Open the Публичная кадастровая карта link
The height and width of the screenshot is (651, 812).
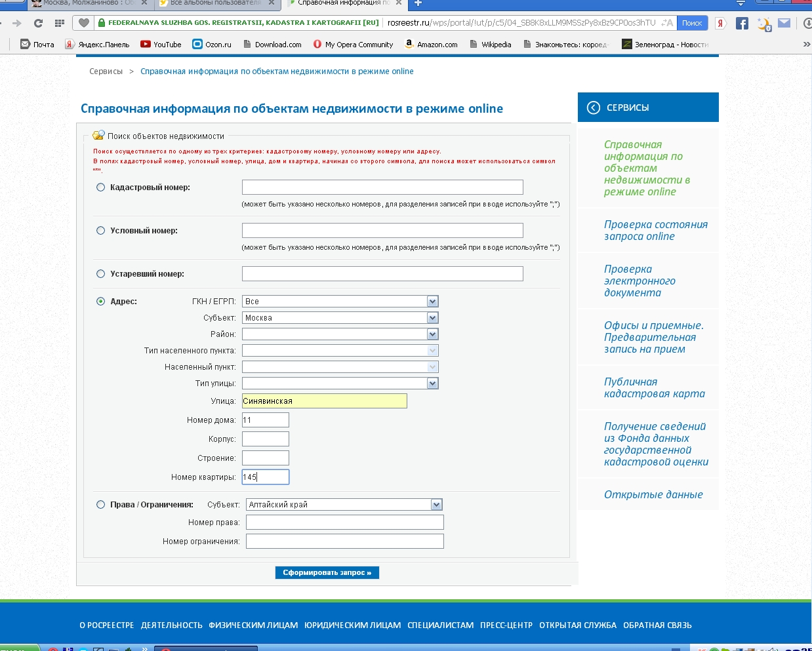click(654, 387)
